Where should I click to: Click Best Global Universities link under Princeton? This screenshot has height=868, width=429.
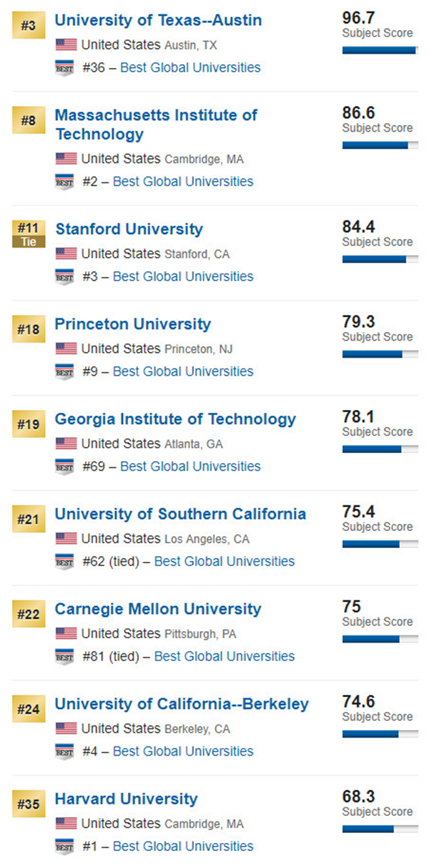(183, 371)
